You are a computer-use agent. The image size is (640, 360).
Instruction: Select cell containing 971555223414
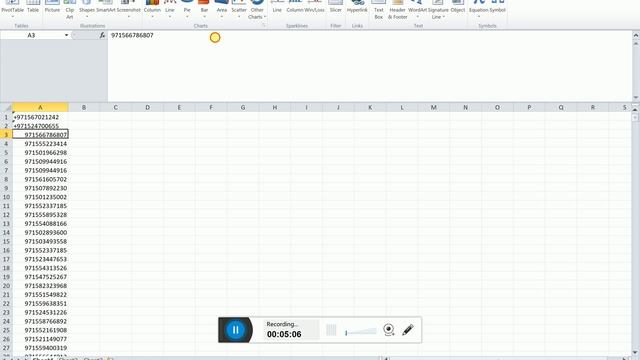[x=40, y=144]
